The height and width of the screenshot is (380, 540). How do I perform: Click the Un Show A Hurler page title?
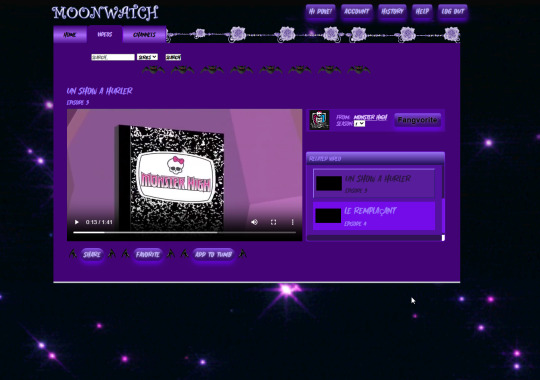pyautogui.click(x=99, y=91)
